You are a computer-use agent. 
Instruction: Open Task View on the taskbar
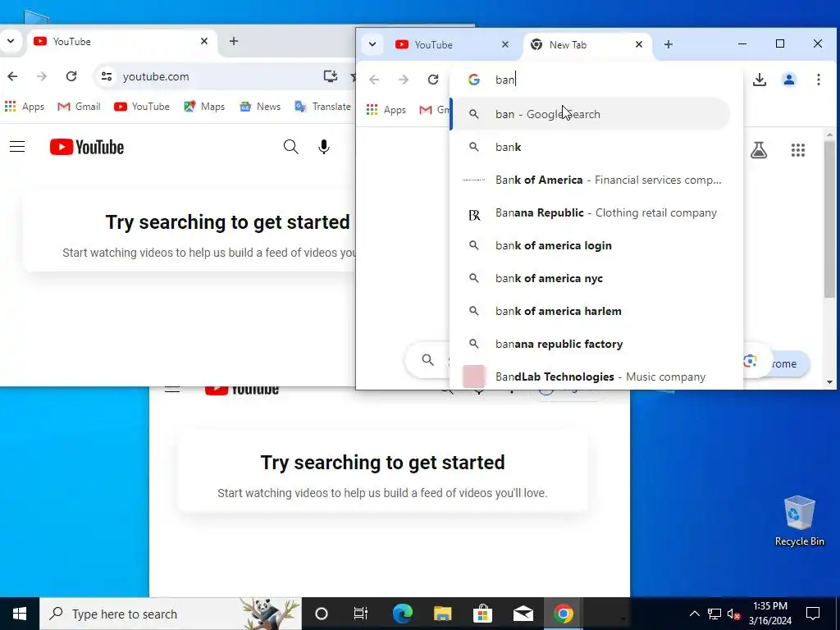[361, 614]
